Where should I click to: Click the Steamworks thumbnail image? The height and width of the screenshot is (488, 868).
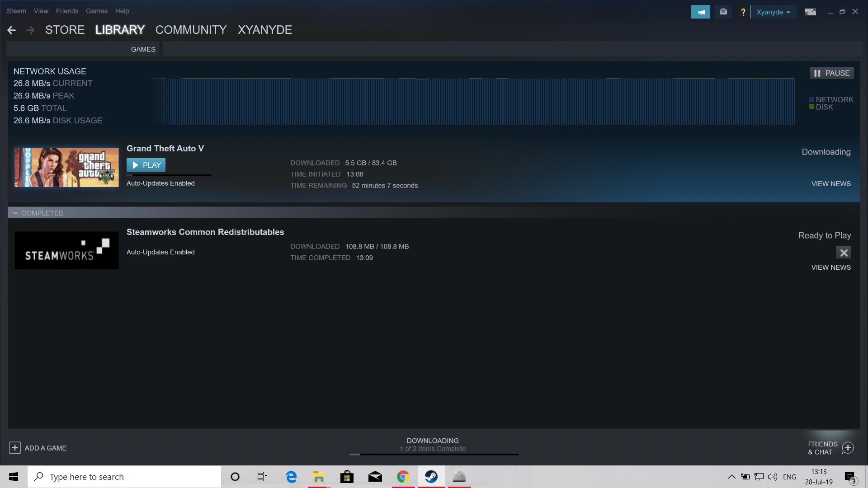(66, 250)
